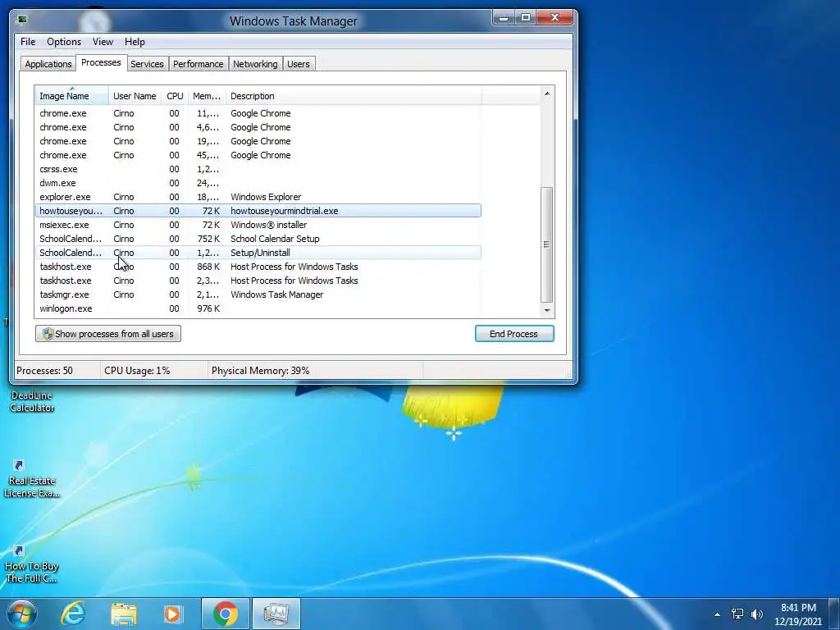Click the network tray icon

[x=737, y=614]
